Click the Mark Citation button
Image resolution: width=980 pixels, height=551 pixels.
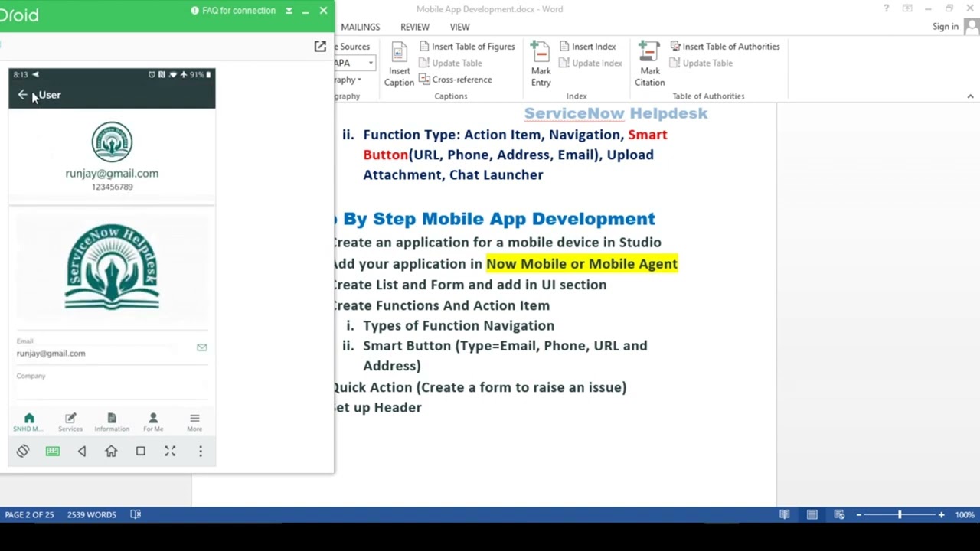tap(649, 64)
